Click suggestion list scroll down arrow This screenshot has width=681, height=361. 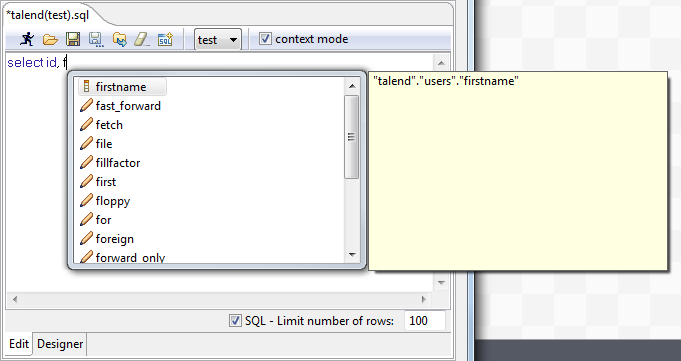pos(352,255)
